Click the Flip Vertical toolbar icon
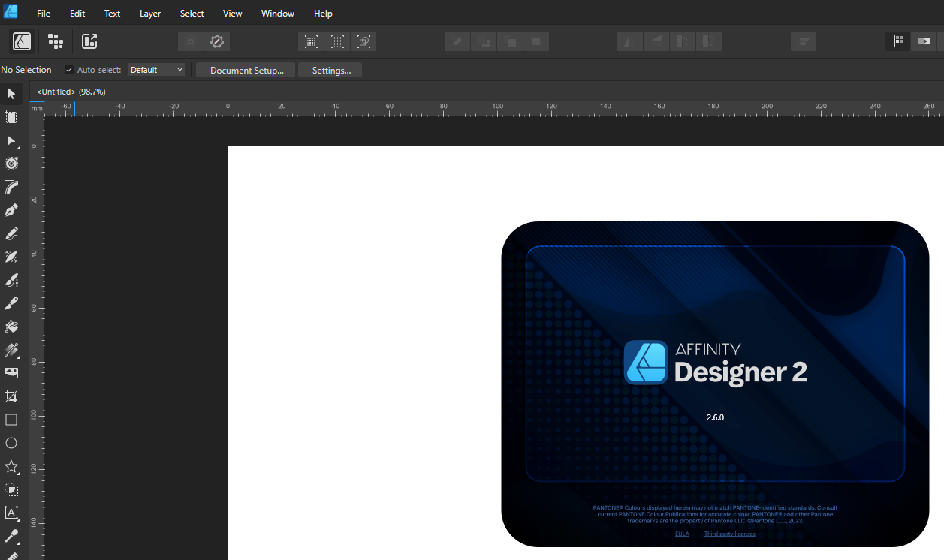The image size is (944, 560). point(656,41)
